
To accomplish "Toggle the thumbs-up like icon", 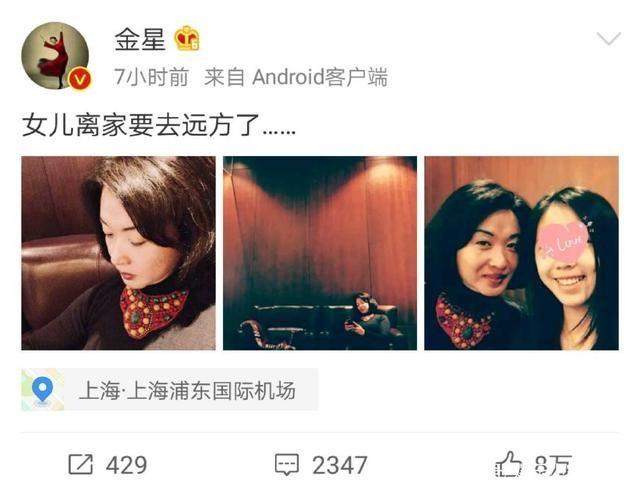I will pos(509,464).
